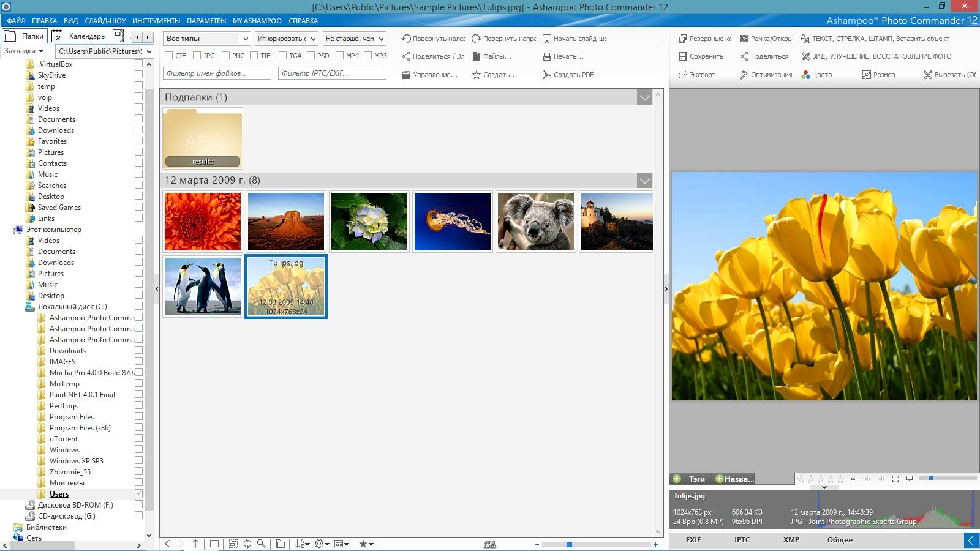Click select-all icon in bottom toolbar
Screen dimensions: 980x551
coord(233,544)
